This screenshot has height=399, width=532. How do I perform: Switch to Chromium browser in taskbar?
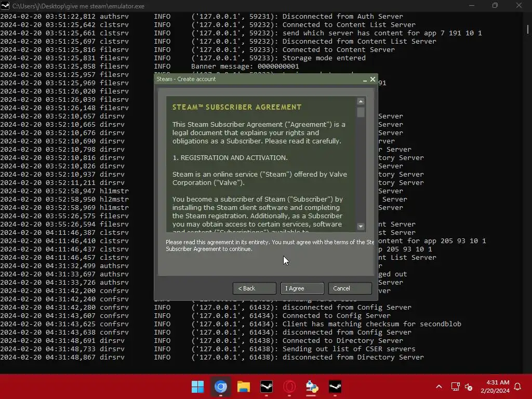[x=220, y=387]
